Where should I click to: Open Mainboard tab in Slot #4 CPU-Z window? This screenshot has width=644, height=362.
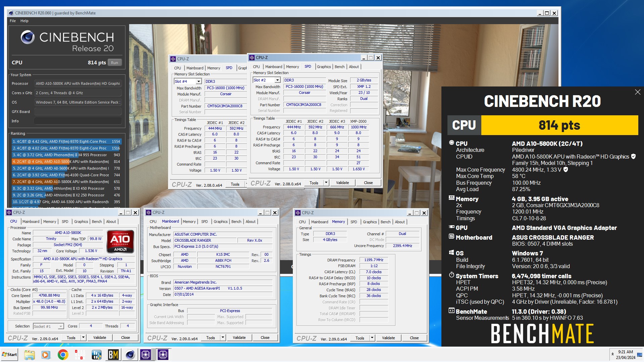pyautogui.click(x=195, y=68)
